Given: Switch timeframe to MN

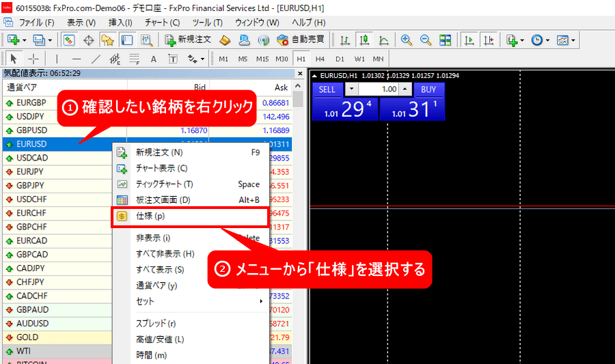Looking at the screenshot, I should (378, 59).
